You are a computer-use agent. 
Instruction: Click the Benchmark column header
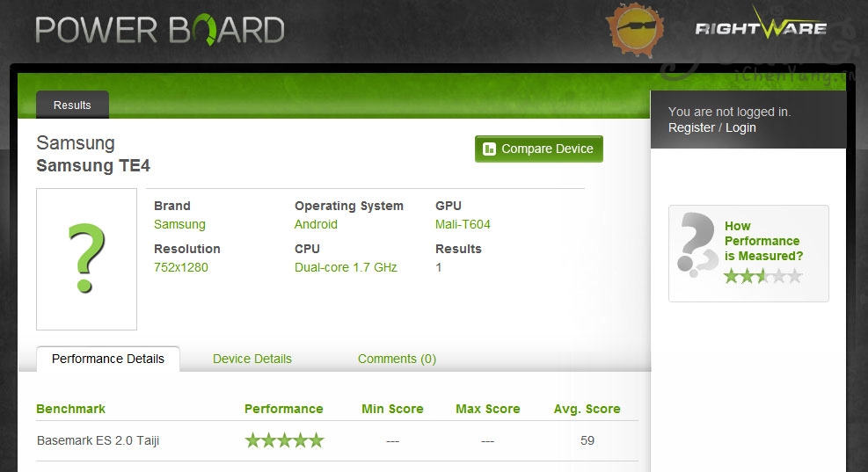click(71, 409)
